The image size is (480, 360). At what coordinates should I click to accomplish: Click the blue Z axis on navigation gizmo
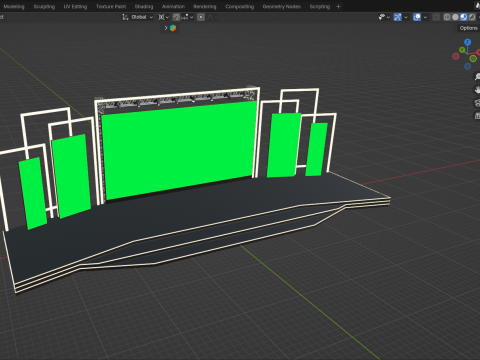[467, 42]
